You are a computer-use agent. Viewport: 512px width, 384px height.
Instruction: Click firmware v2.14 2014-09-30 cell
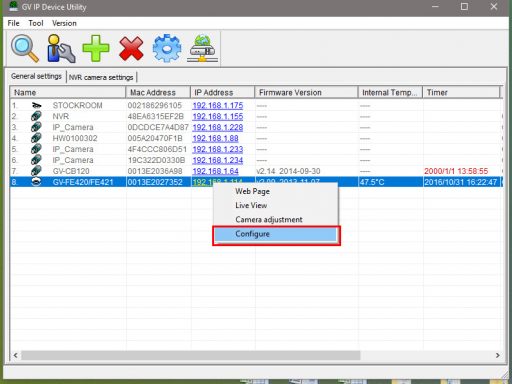288,171
